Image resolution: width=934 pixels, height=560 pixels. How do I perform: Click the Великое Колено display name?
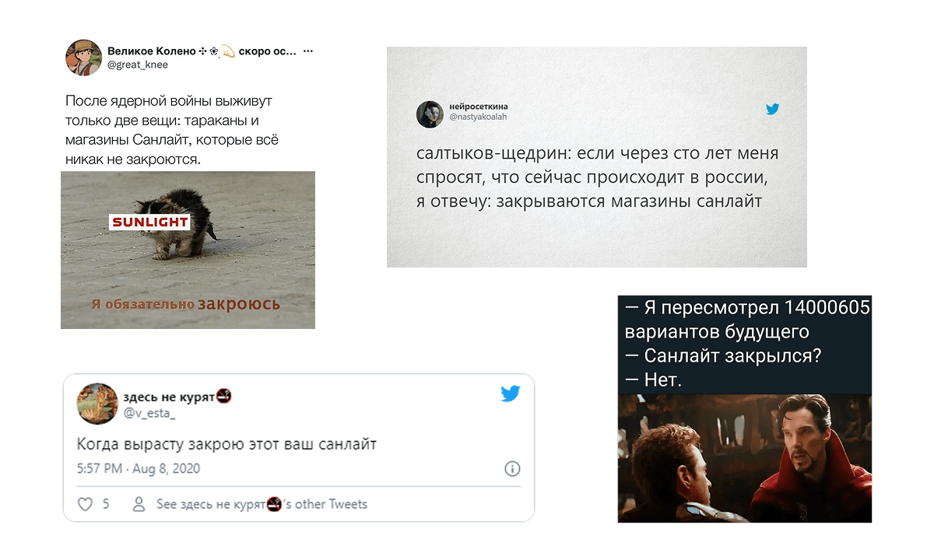coord(152,51)
